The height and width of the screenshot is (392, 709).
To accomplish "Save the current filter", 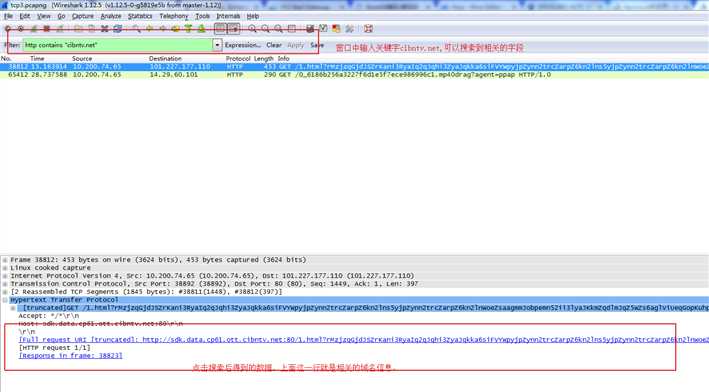I will tap(317, 45).
